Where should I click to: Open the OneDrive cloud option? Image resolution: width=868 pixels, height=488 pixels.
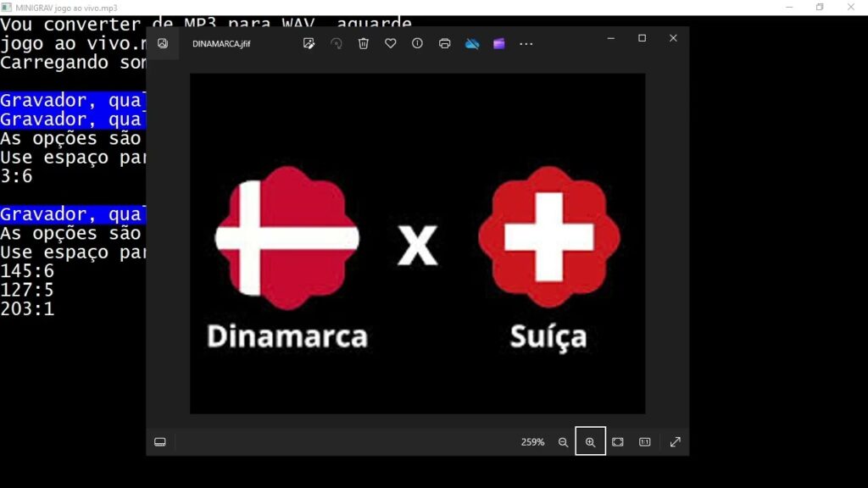[472, 43]
